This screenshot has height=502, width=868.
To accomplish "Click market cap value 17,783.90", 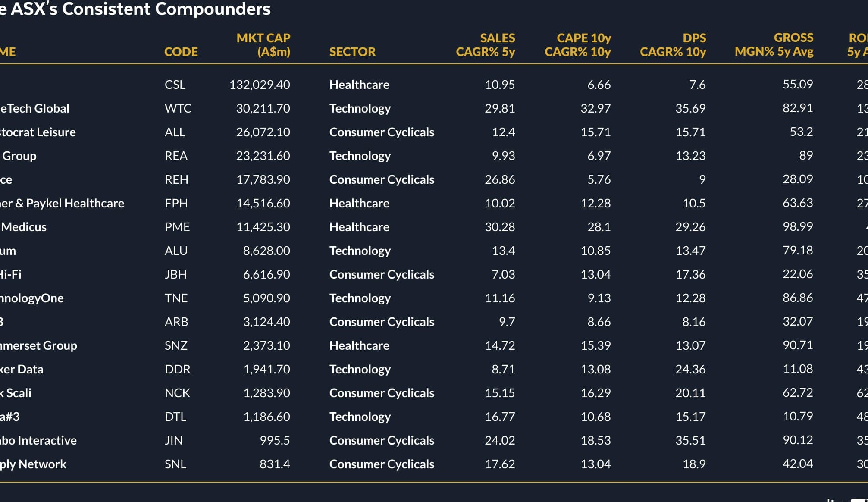I will click(x=263, y=179).
